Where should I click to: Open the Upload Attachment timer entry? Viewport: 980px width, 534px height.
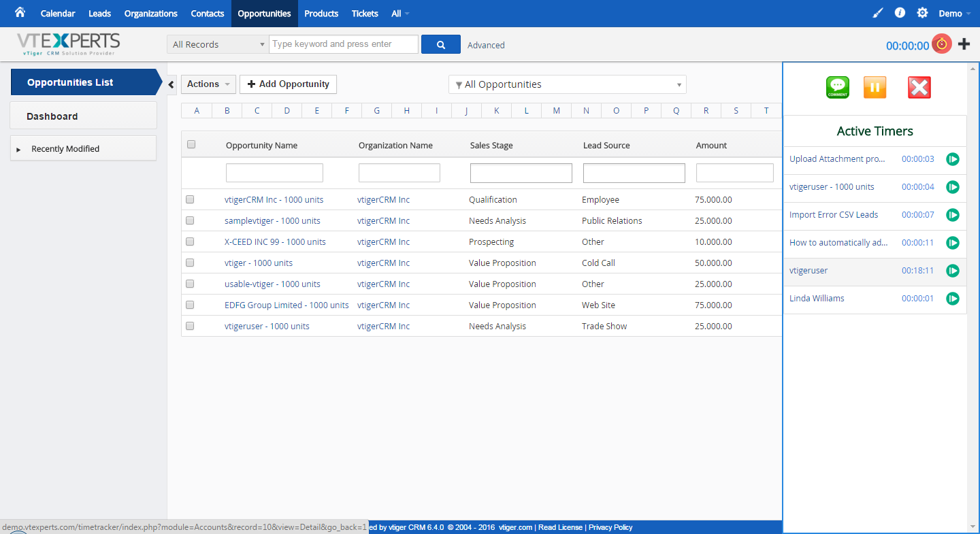click(x=838, y=159)
